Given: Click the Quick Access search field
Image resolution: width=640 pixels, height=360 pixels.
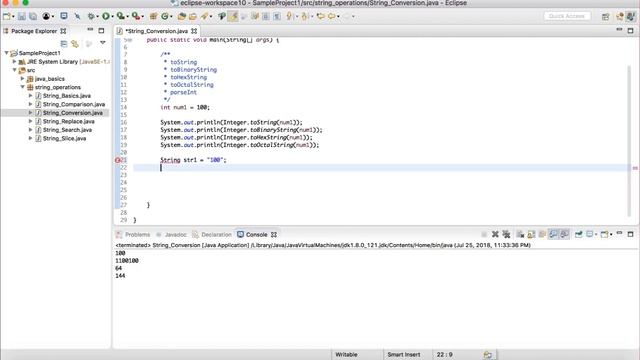Looking at the screenshot, I should pyautogui.click(x=567, y=16).
